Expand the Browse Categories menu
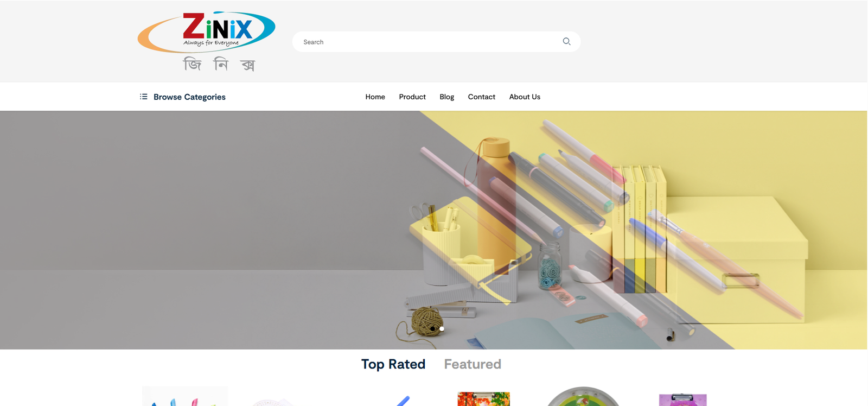 189,97
